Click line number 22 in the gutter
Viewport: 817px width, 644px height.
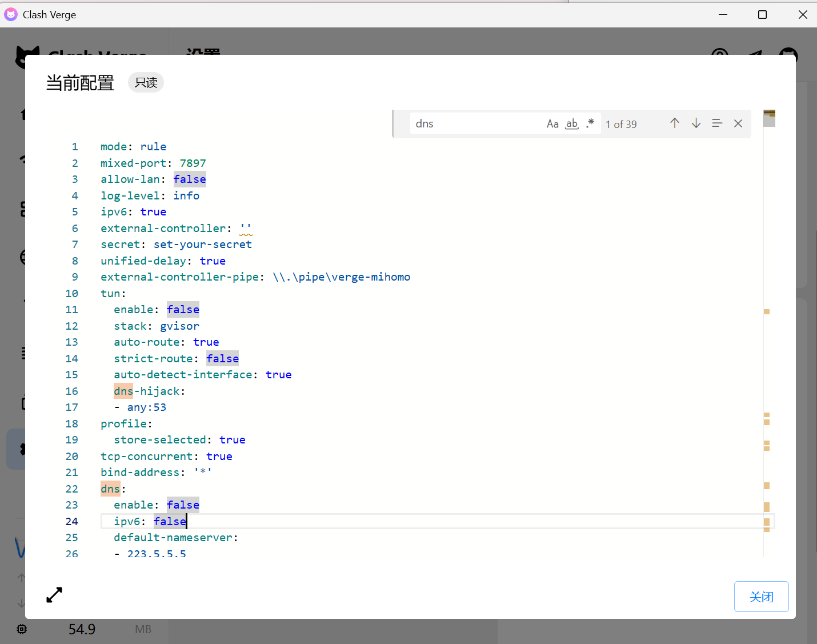pos(71,489)
